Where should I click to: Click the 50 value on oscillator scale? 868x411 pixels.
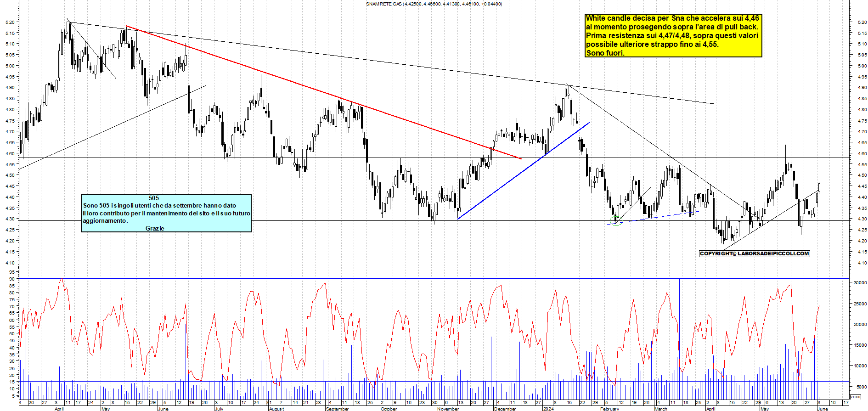coord(12,334)
